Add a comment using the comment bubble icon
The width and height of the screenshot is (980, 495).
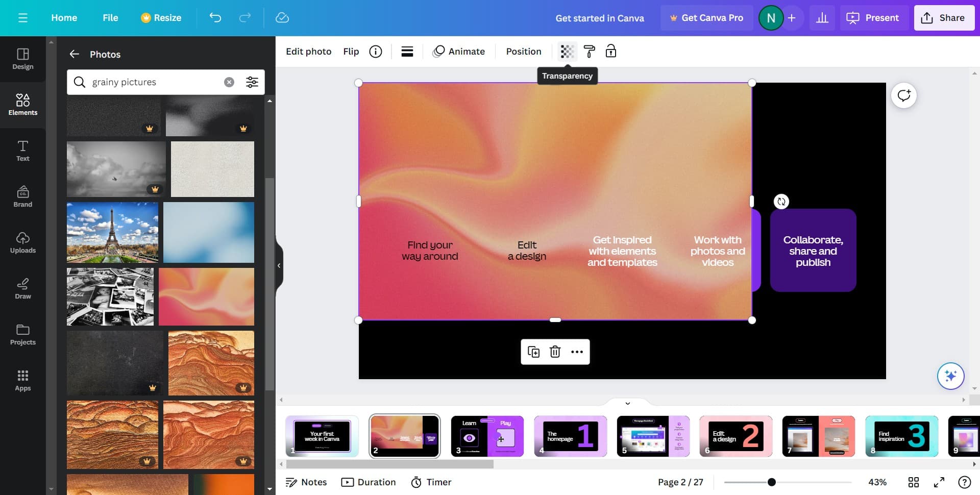coord(903,95)
